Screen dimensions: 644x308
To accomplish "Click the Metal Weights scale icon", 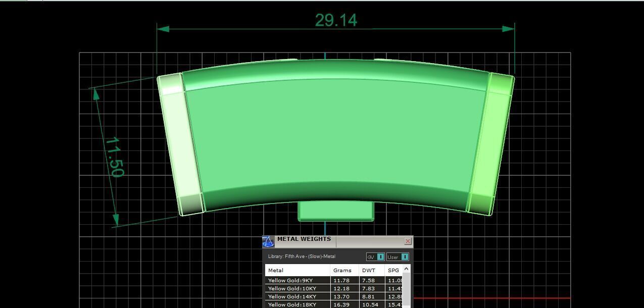I will (x=268, y=241).
